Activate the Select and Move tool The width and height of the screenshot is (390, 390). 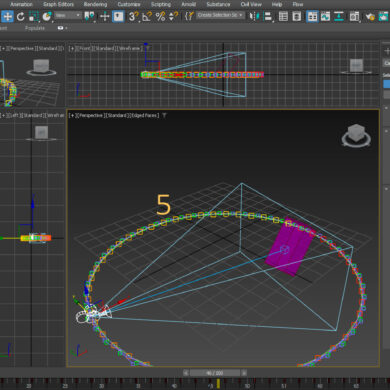tap(7, 16)
